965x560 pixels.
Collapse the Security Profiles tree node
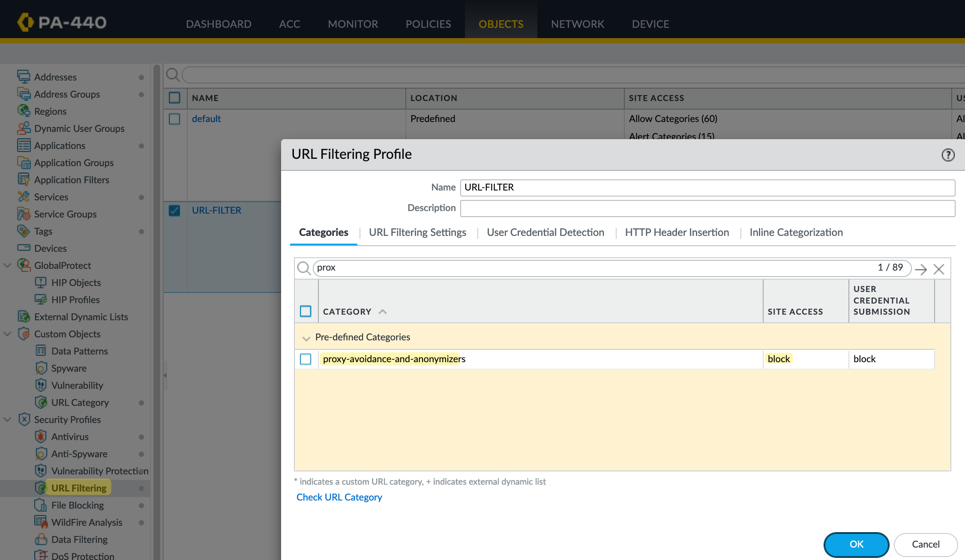pos(7,420)
